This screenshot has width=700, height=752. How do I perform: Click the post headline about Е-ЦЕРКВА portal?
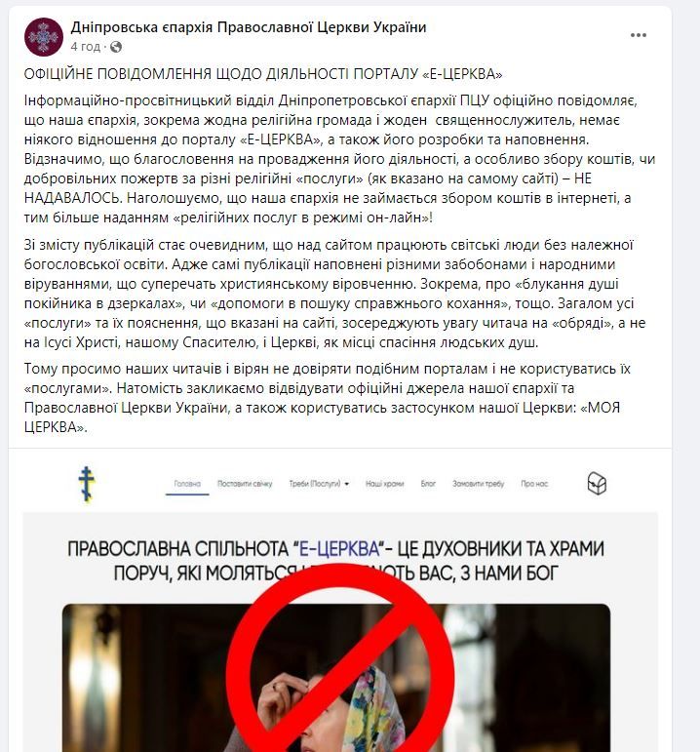[x=263, y=74]
